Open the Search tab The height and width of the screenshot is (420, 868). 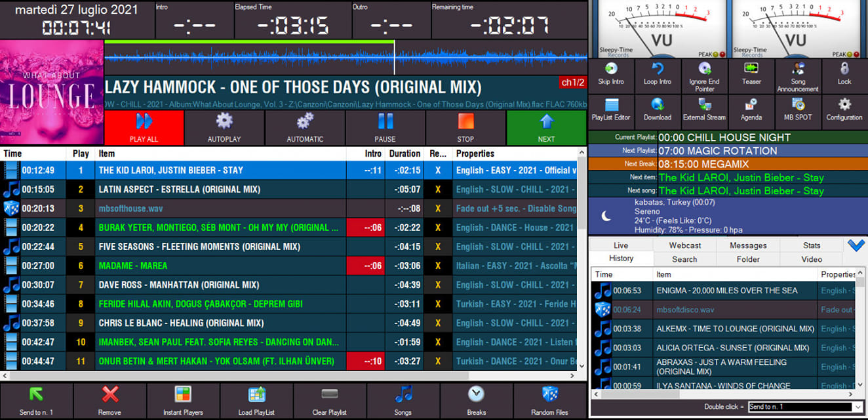point(684,259)
